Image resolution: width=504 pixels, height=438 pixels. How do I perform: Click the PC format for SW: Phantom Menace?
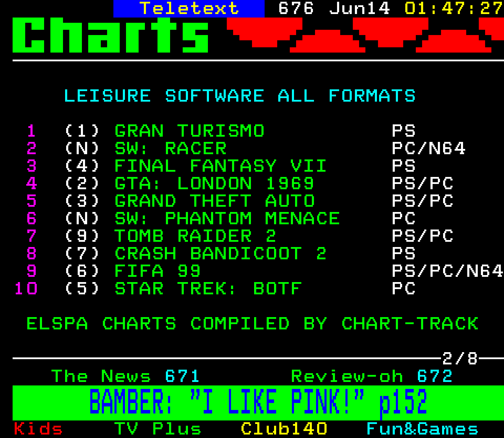coord(404,219)
